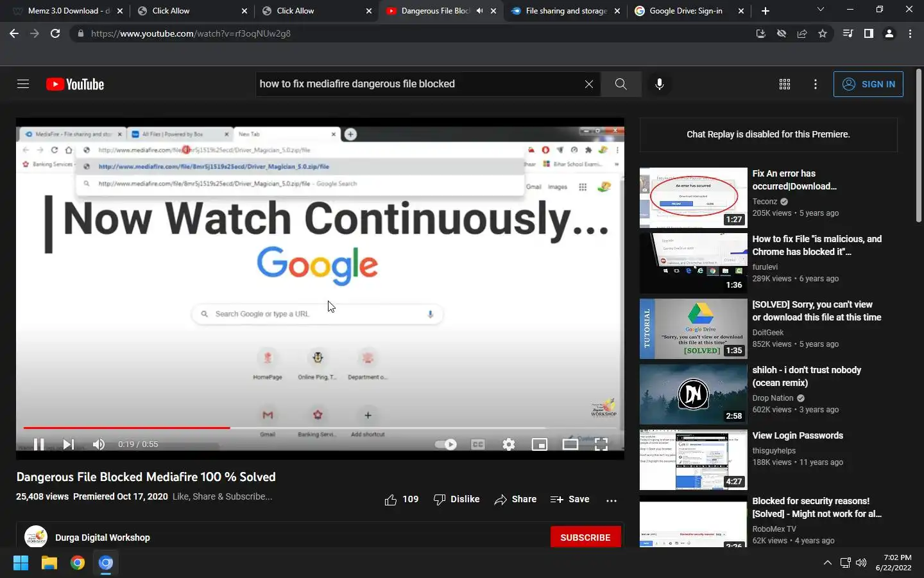924x578 pixels.
Task: Open the Durga Digital Workshop channel avatar
Action: tap(36, 537)
